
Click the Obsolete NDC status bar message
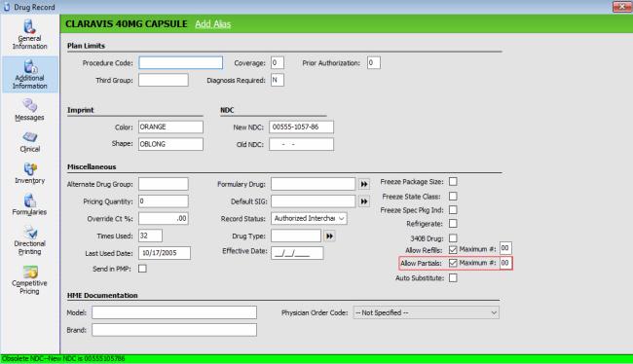pos(63,358)
